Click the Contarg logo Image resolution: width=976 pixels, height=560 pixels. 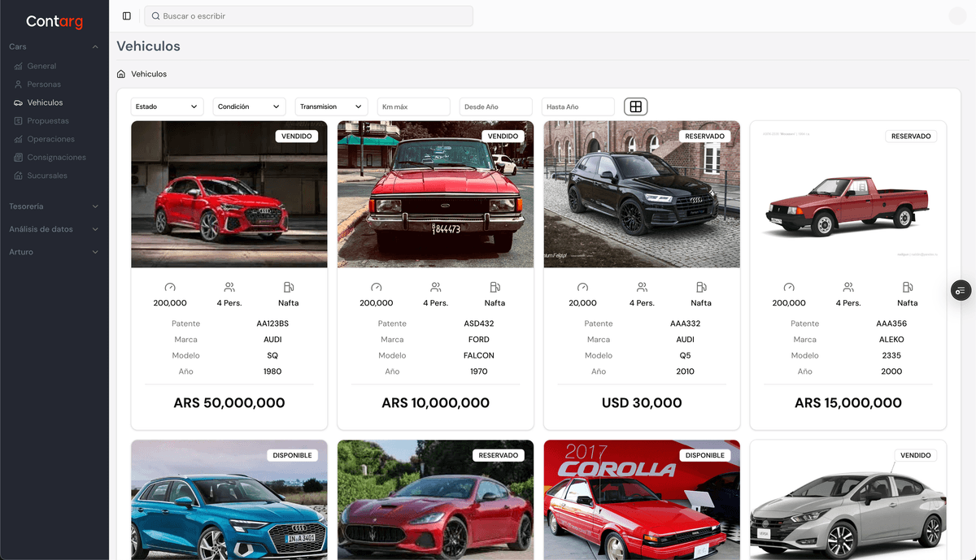[54, 22]
